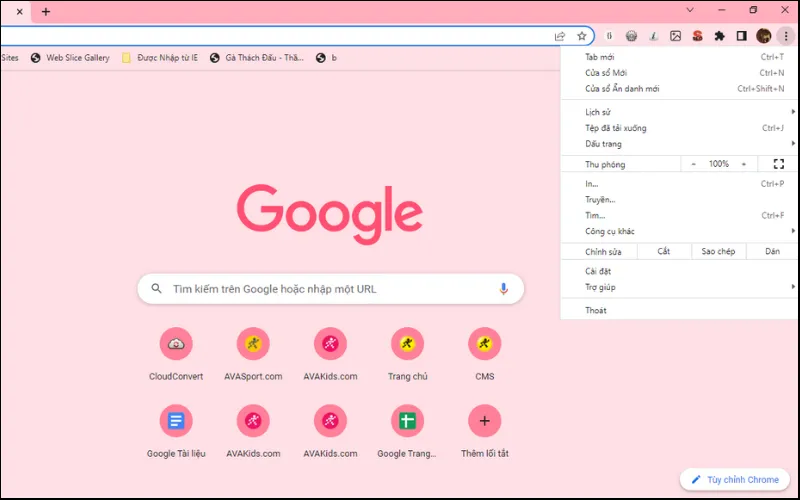Click the Tùy chỉnh Chrome button

tap(735, 480)
